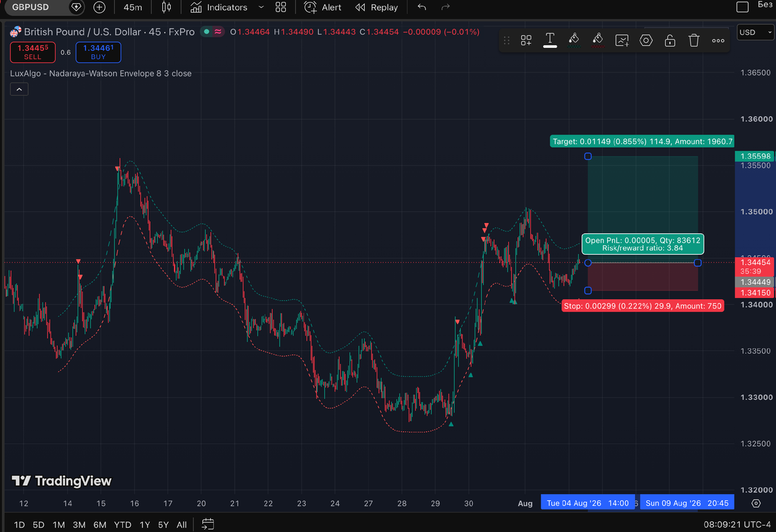Click the red SELL price button

click(x=32, y=52)
